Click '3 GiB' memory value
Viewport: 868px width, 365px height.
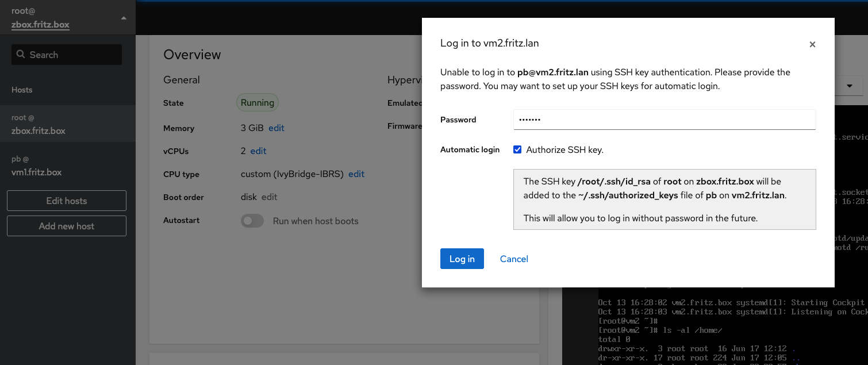pyautogui.click(x=252, y=128)
